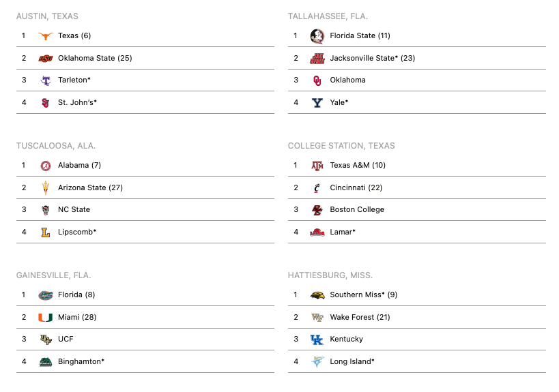This screenshot has height=392, width=559.
Task: Select the Kentucky UK logo
Action: click(317, 340)
